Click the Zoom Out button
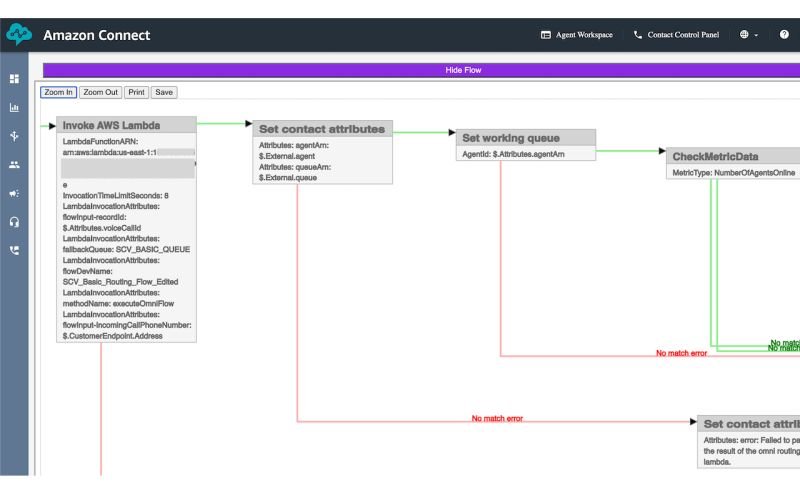This screenshot has height=500, width=800. [x=101, y=92]
